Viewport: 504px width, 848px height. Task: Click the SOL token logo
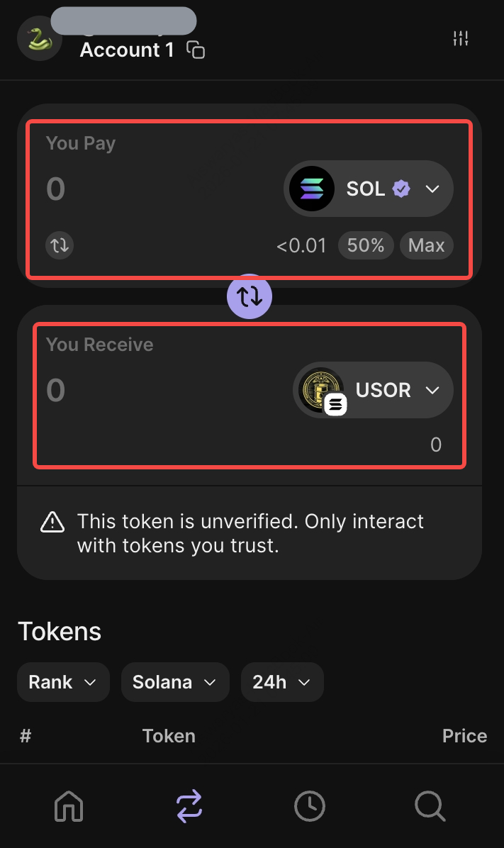coord(312,189)
